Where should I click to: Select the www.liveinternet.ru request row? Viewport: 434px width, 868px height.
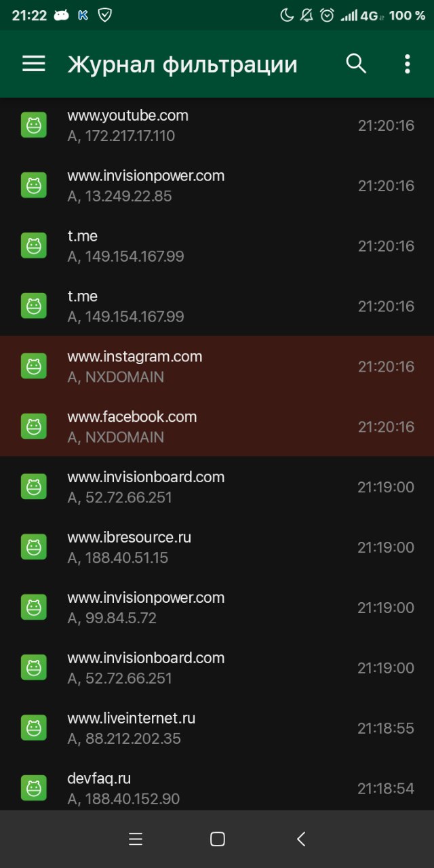[217, 728]
